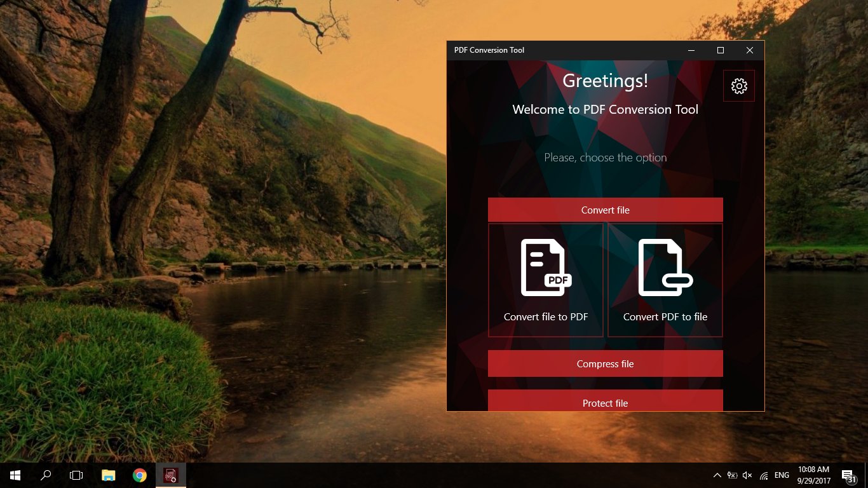This screenshot has height=488, width=868.
Task: Open the Windows Start menu
Action: (15, 475)
